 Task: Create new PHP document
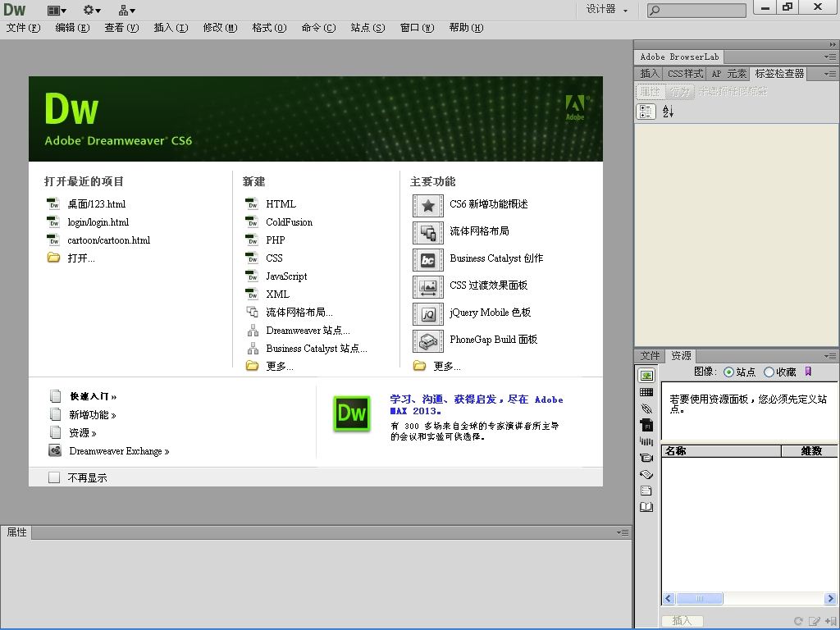[276, 240]
